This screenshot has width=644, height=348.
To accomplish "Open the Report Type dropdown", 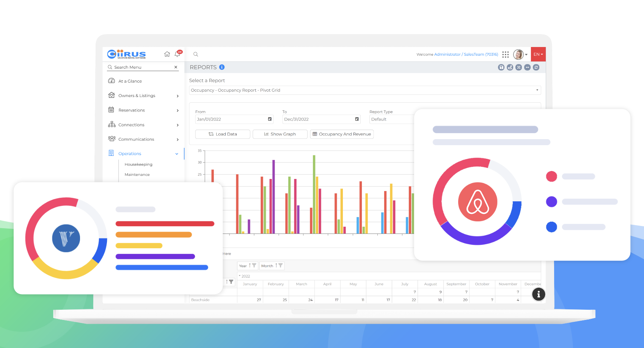I will [392, 119].
